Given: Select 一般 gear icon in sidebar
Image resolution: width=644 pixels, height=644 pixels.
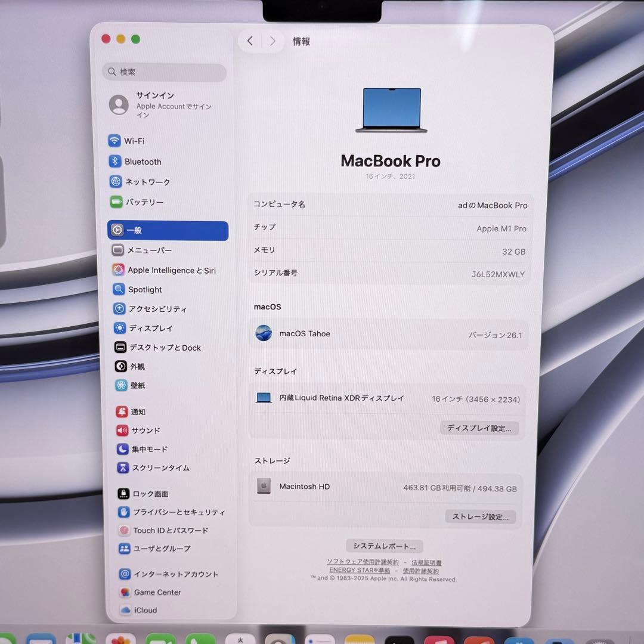Looking at the screenshot, I should point(117,230).
